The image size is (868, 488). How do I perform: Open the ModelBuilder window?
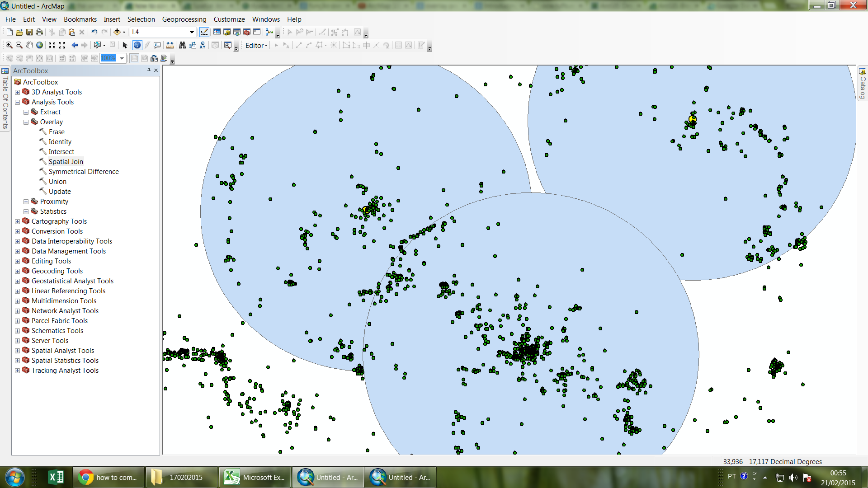(269, 32)
